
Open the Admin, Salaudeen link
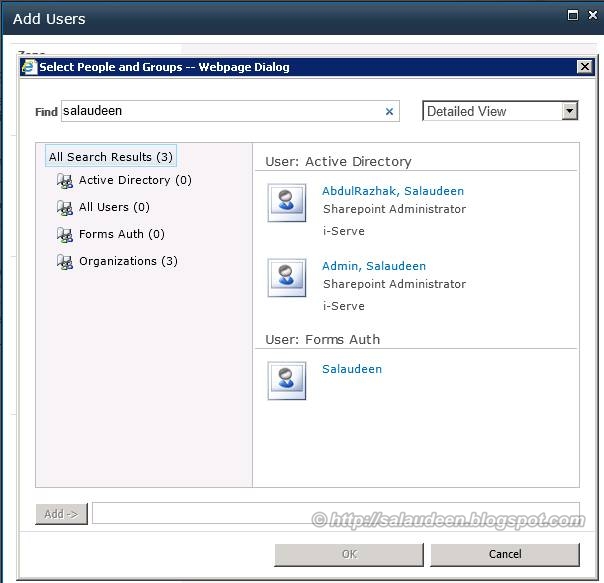click(374, 266)
